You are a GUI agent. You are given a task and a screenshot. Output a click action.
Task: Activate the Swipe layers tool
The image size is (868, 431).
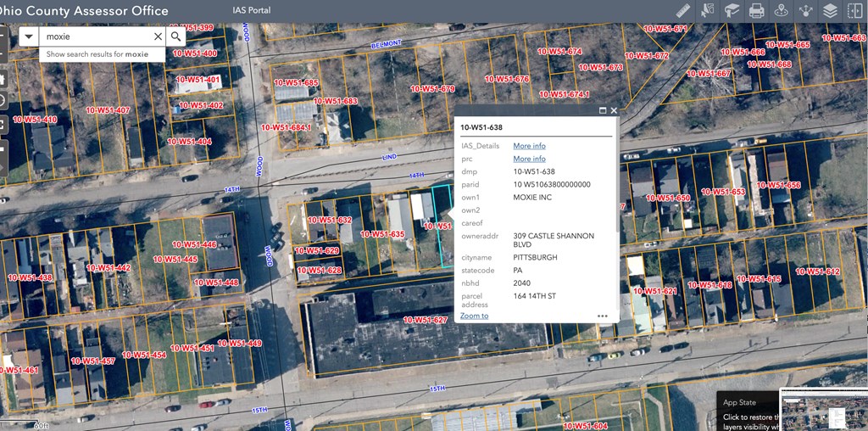pos(854,11)
